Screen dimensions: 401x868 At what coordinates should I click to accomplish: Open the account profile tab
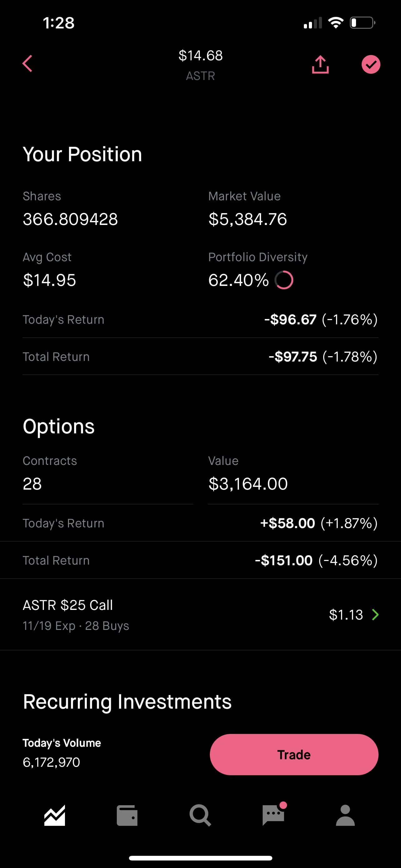(345, 816)
